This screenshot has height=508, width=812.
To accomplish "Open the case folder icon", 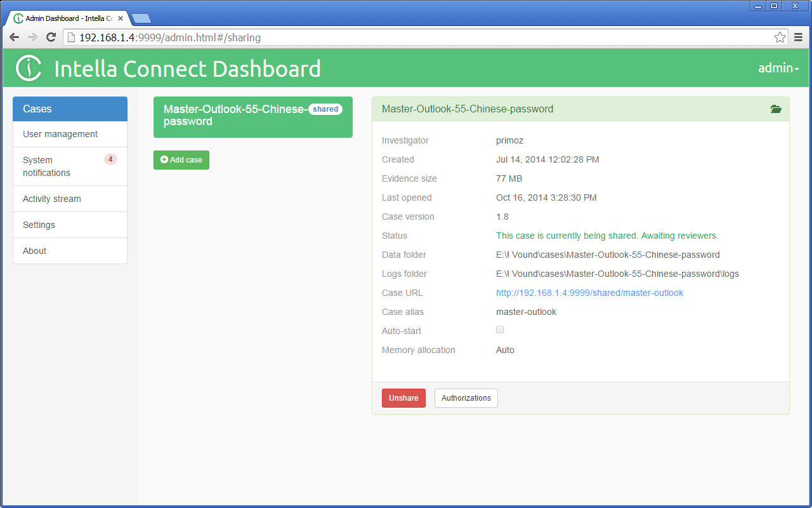I will [775, 109].
